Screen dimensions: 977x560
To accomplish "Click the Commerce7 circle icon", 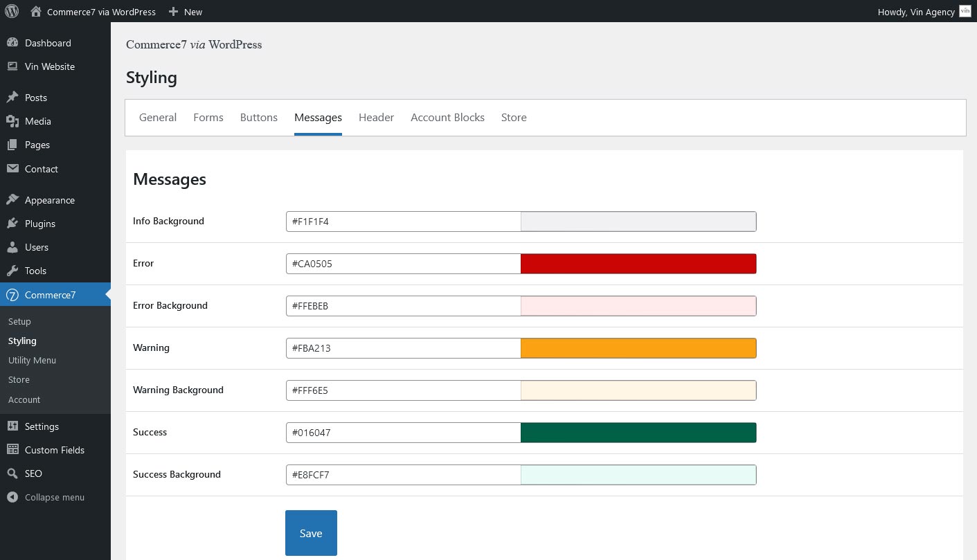I will 12,295.
